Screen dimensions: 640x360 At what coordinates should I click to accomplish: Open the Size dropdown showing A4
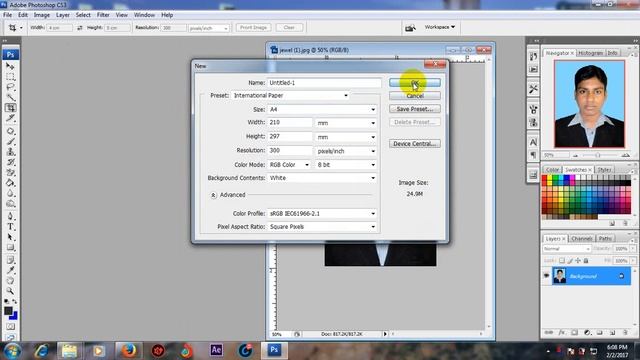(x=322, y=109)
